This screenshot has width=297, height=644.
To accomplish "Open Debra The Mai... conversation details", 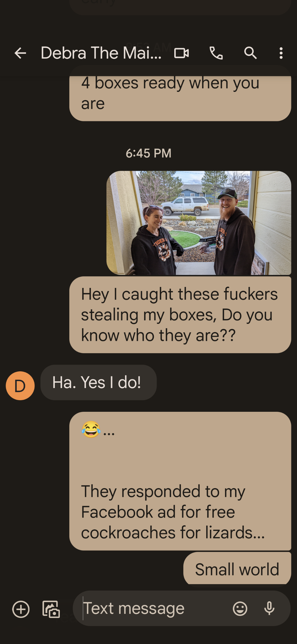I will click(x=101, y=53).
